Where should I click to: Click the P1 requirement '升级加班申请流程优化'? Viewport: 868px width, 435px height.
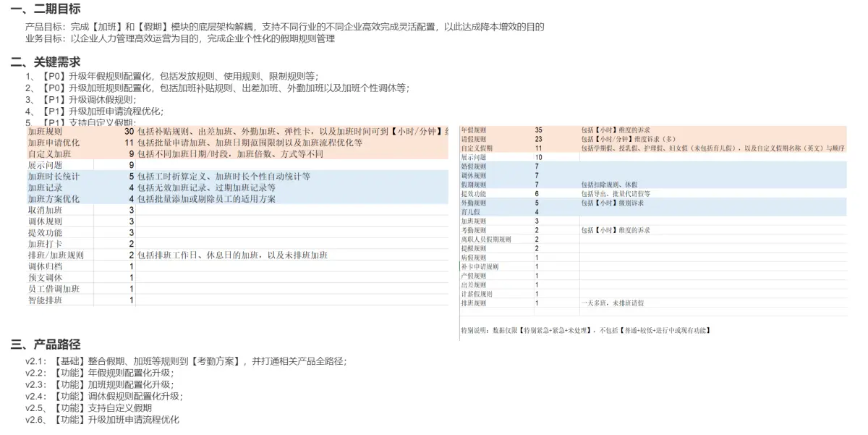pos(95,111)
